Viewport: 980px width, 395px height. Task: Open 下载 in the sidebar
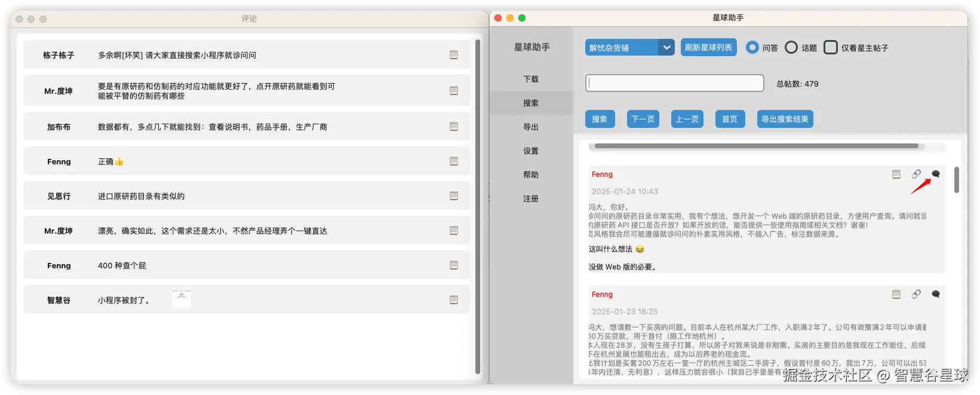(x=531, y=79)
